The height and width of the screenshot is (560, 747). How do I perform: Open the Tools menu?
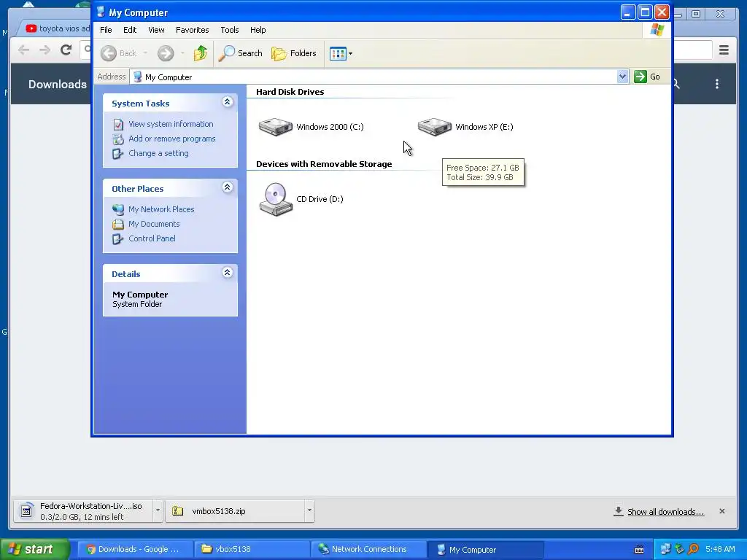[x=230, y=30]
